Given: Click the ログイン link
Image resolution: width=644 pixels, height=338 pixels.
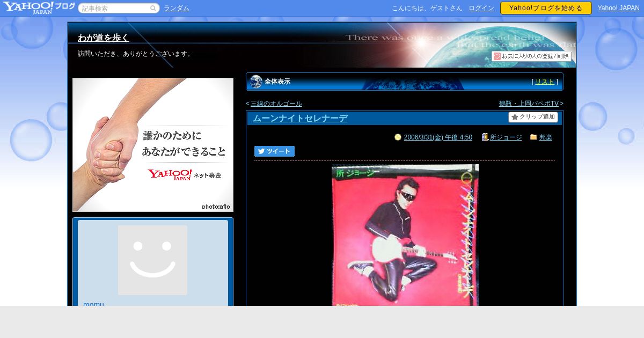Looking at the screenshot, I should (481, 8).
